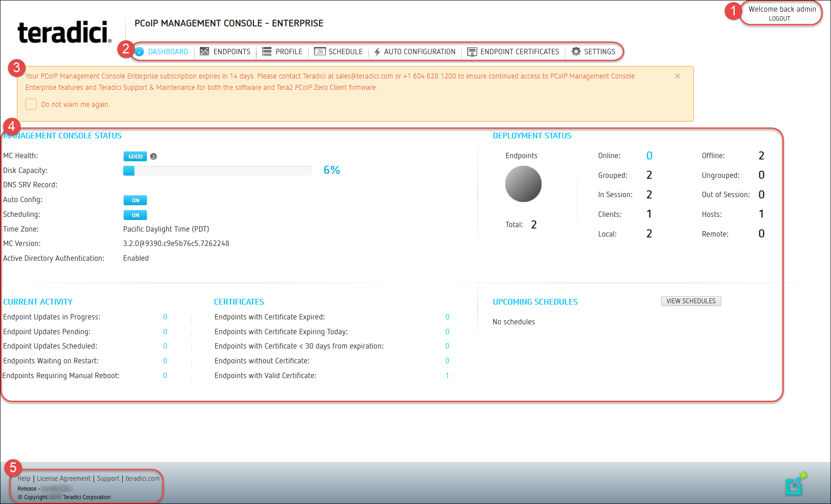Open the License Agreement link
This screenshot has height=504, width=831.
pos(64,478)
